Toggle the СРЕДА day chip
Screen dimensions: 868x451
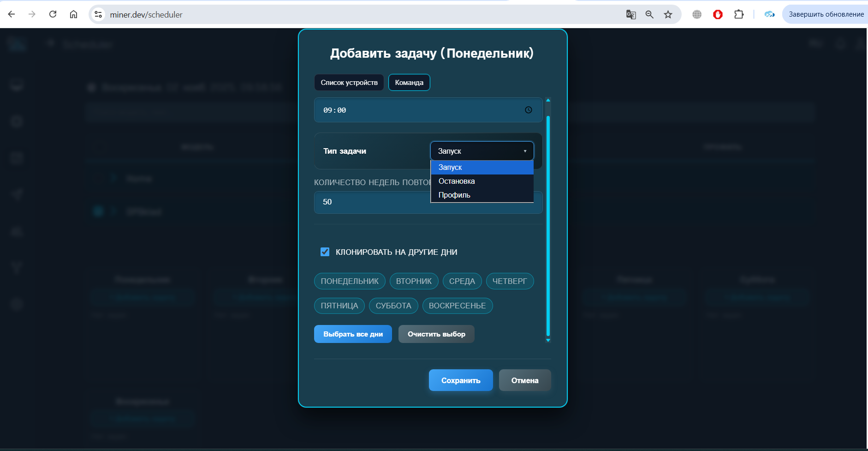click(462, 281)
